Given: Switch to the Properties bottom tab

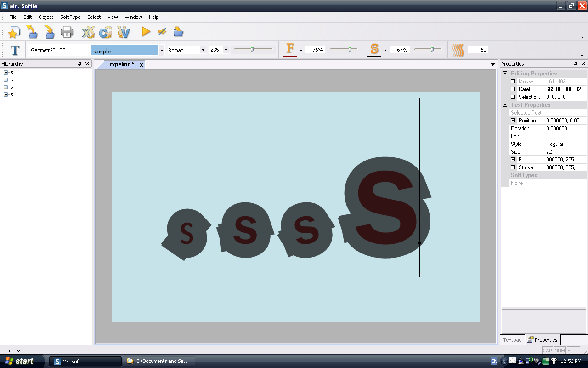Looking at the screenshot, I should click(543, 340).
